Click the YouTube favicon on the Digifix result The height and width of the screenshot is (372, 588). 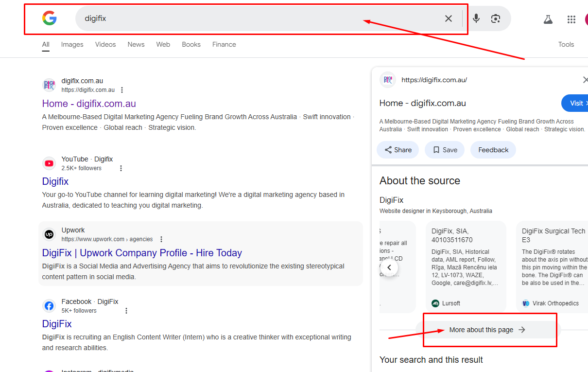coord(49,163)
